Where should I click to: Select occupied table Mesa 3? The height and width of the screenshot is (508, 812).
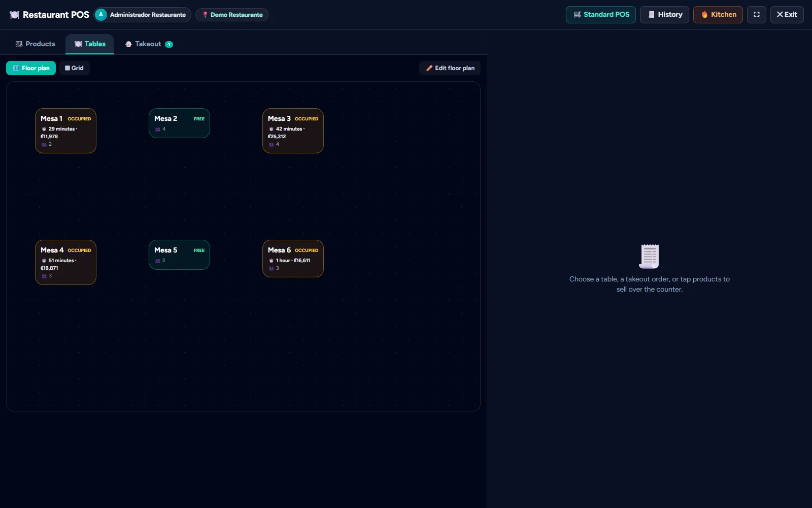[293, 131]
